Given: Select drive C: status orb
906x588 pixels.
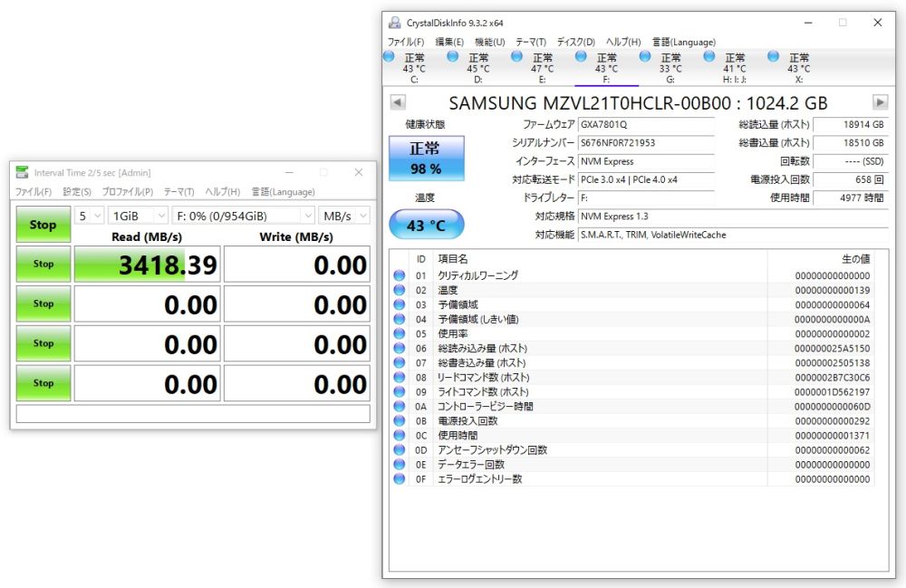Looking at the screenshot, I should [x=389, y=56].
